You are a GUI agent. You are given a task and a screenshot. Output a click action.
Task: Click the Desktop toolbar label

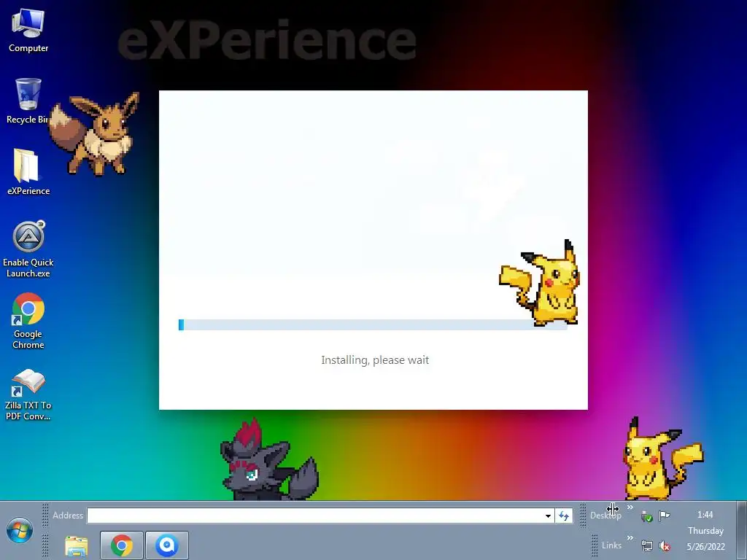click(605, 516)
